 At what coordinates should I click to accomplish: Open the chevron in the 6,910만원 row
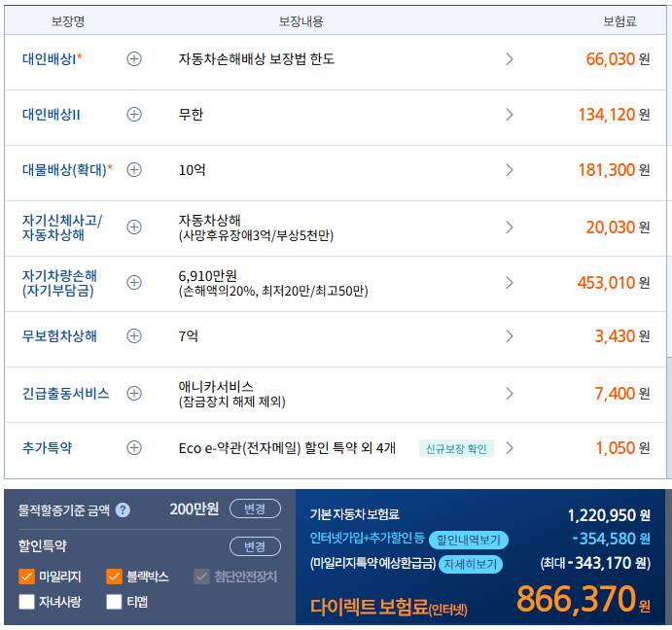[510, 282]
